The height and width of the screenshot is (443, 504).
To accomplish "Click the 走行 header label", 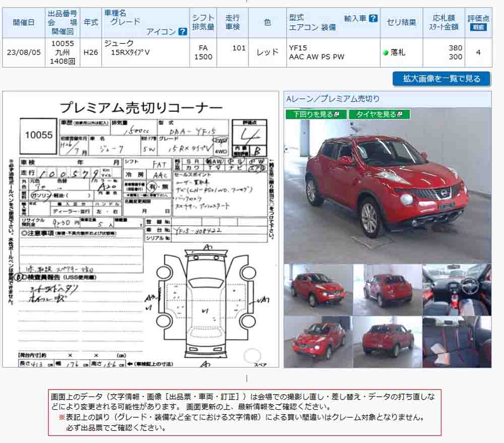I will [x=232, y=18].
